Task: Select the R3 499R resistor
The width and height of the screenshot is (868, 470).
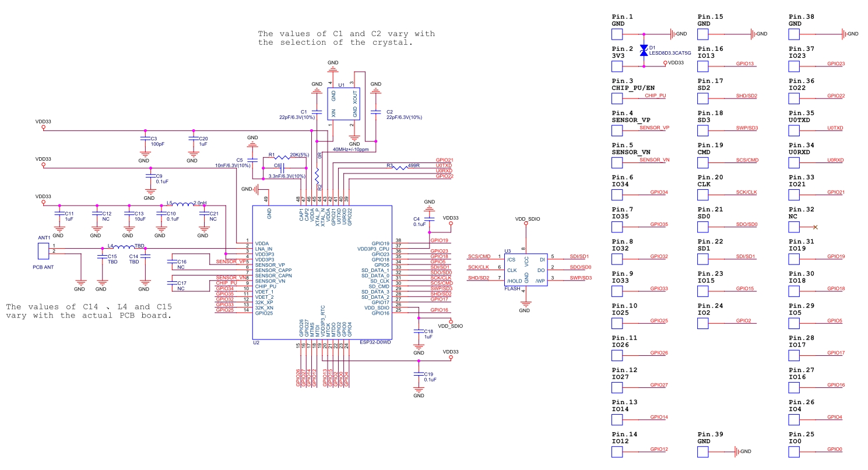Action: pos(402,168)
